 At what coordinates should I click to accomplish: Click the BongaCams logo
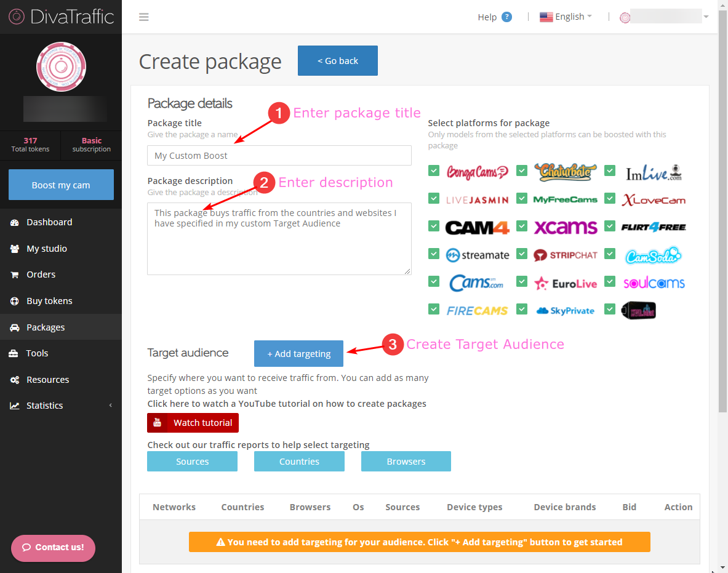pos(478,172)
